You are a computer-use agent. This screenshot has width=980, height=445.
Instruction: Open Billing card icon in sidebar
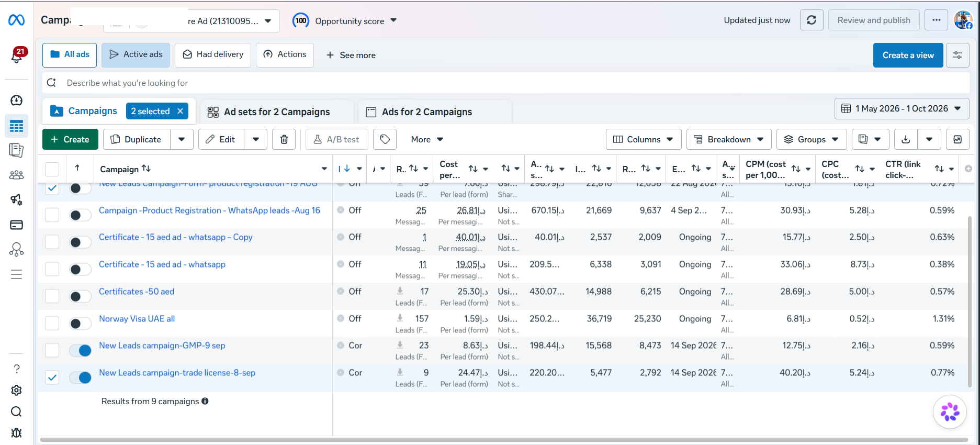16,225
